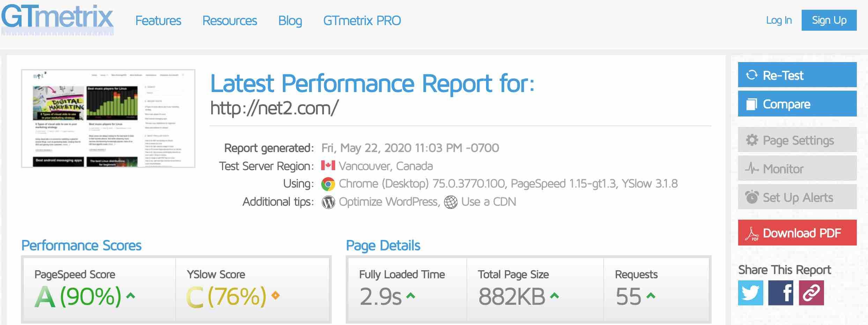Click the Canada flag icon
The height and width of the screenshot is (325, 868).
(328, 165)
